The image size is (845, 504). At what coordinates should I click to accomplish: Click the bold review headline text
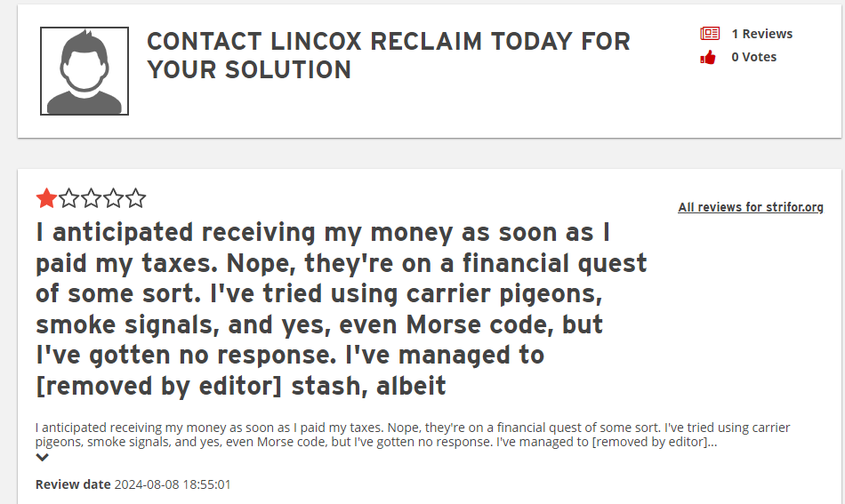pyautogui.click(x=341, y=308)
